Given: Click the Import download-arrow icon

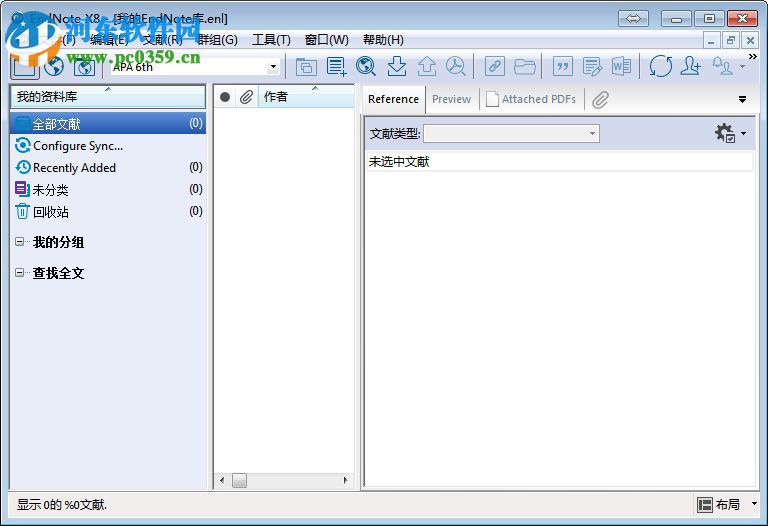Looking at the screenshot, I should coord(396,67).
